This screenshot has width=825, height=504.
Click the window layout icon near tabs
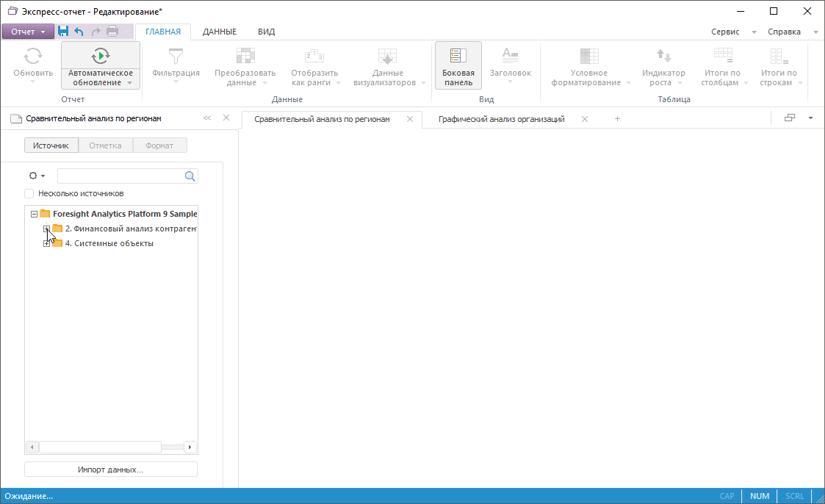tap(790, 118)
